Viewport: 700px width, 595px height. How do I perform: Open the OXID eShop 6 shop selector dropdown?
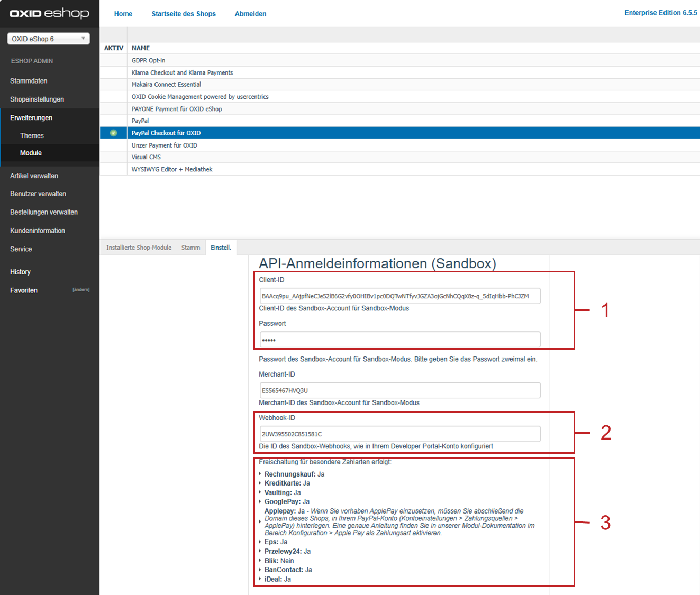coord(48,39)
